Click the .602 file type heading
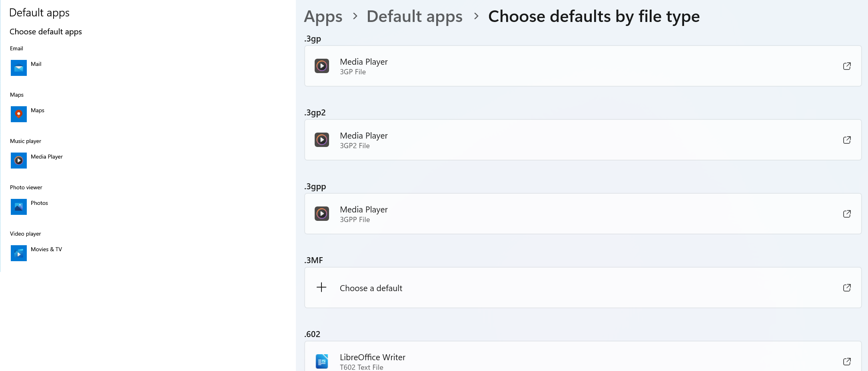The height and width of the screenshot is (371, 868). tap(312, 334)
